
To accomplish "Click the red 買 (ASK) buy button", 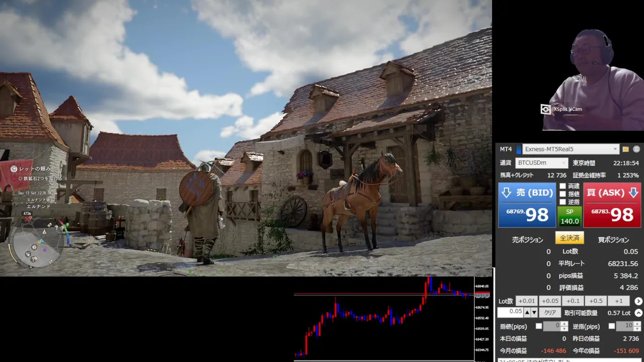I will coord(612,205).
